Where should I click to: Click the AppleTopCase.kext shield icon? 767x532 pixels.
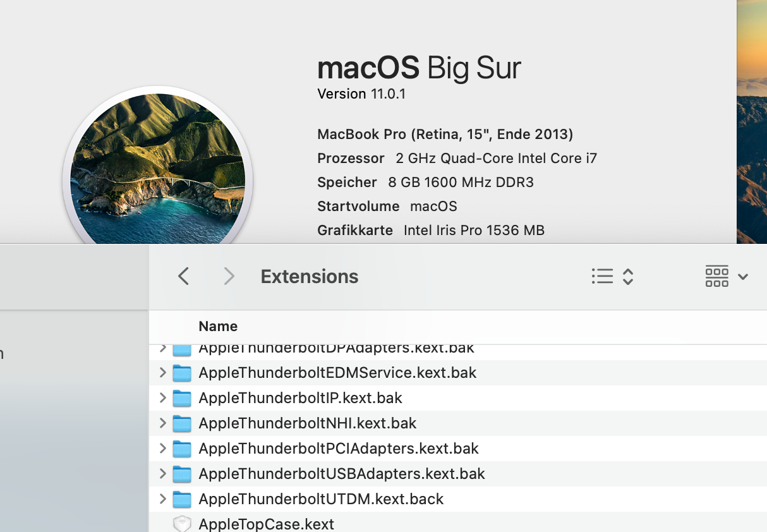(x=182, y=524)
